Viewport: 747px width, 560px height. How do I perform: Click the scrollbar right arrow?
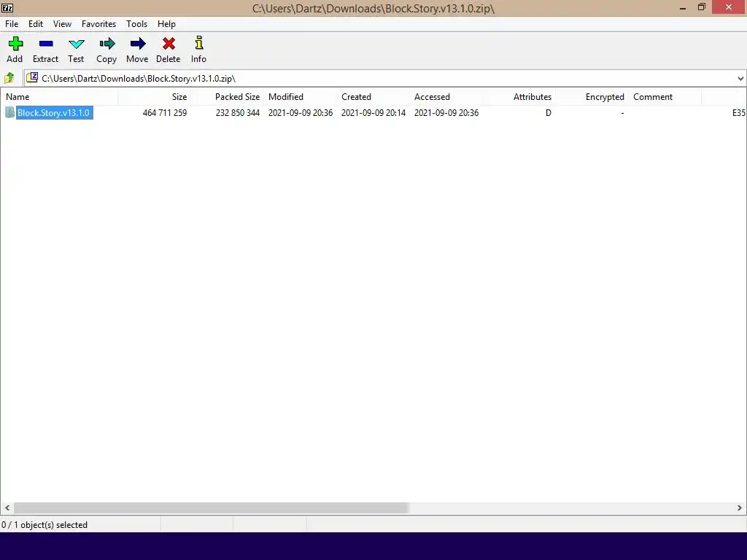(740, 507)
